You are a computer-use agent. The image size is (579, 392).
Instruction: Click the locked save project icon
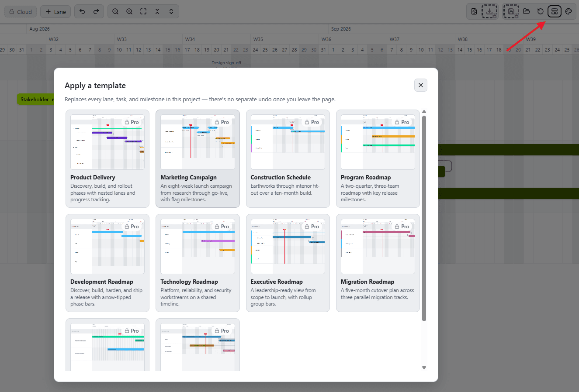pyautogui.click(x=511, y=11)
